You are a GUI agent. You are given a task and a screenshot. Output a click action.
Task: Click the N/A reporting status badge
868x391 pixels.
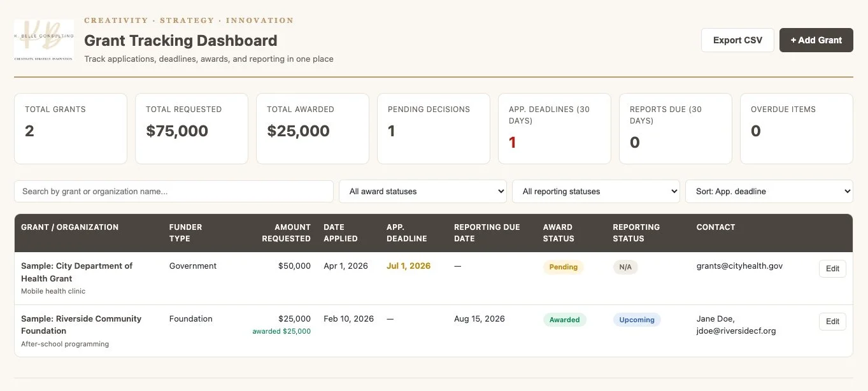(x=625, y=267)
